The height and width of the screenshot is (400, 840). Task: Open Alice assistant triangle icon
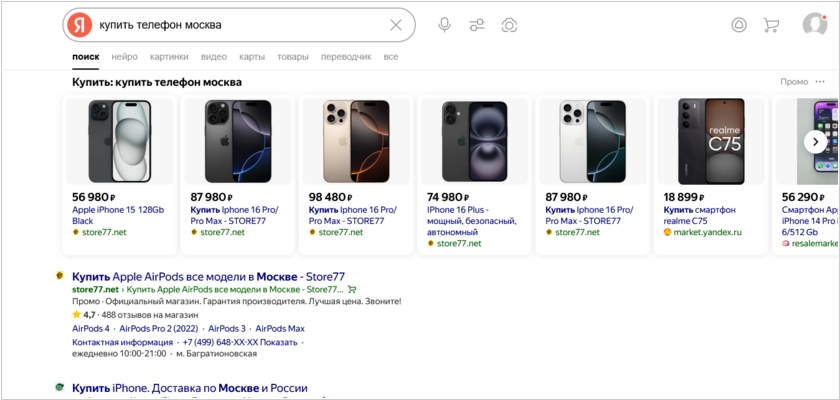[x=739, y=25]
